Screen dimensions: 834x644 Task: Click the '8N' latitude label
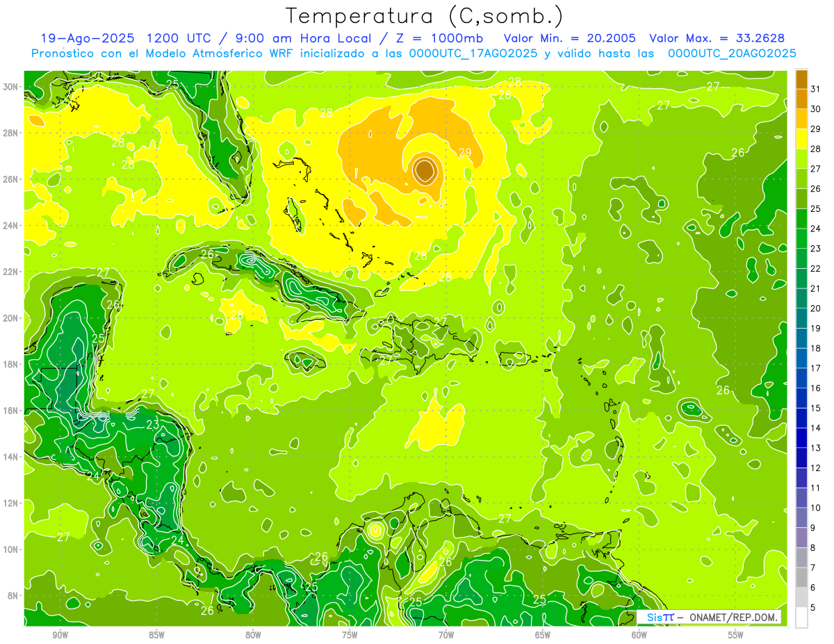click(x=14, y=595)
